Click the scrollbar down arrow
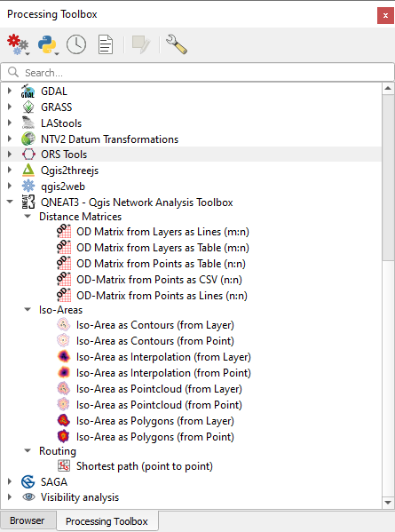This screenshot has height=532, width=395. (388, 502)
